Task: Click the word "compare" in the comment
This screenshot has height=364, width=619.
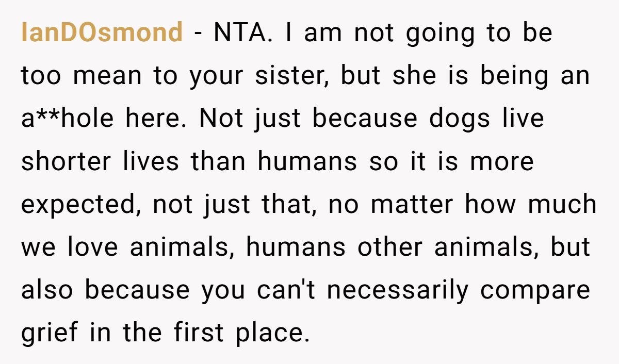Action: pyautogui.click(x=535, y=290)
